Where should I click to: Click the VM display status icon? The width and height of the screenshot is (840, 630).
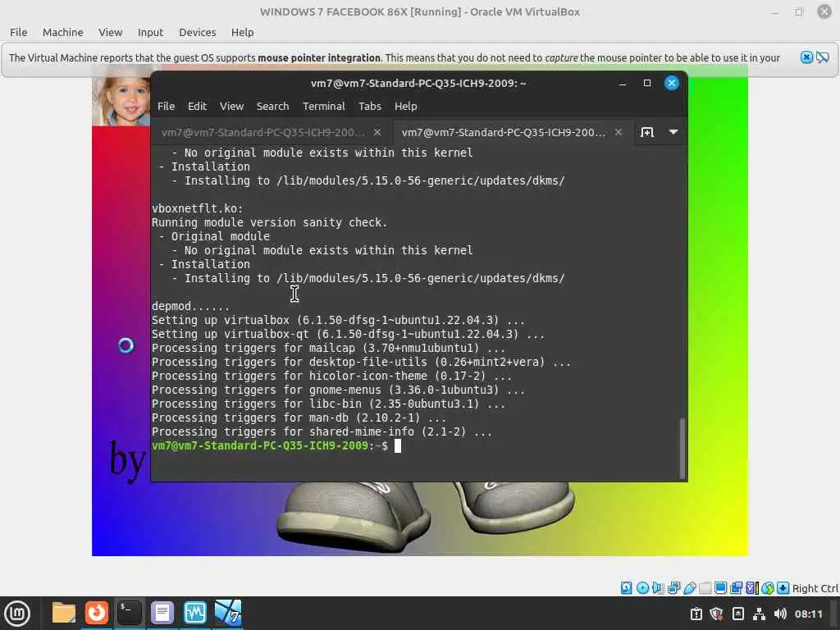pyautogui.click(x=720, y=588)
